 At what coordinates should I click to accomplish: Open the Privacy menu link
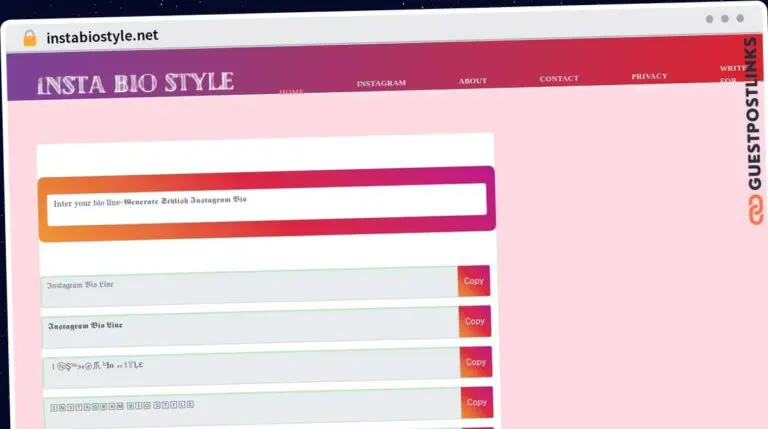[x=649, y=76]
